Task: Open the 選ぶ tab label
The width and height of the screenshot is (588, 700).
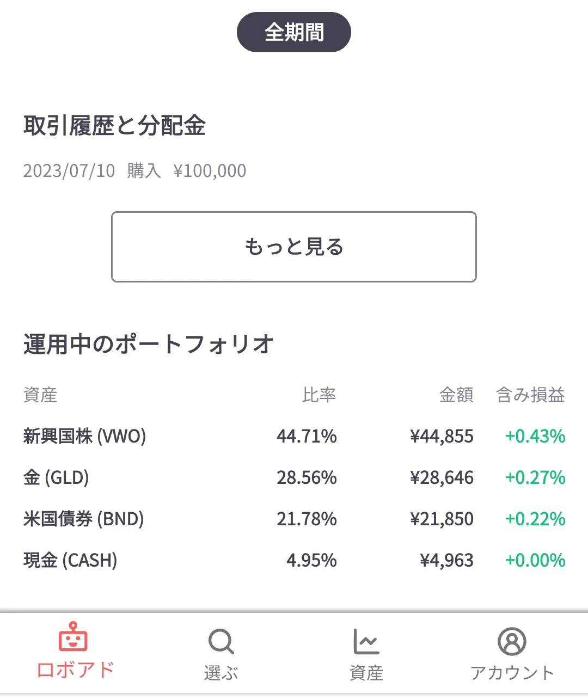Action: coord(220,673)
